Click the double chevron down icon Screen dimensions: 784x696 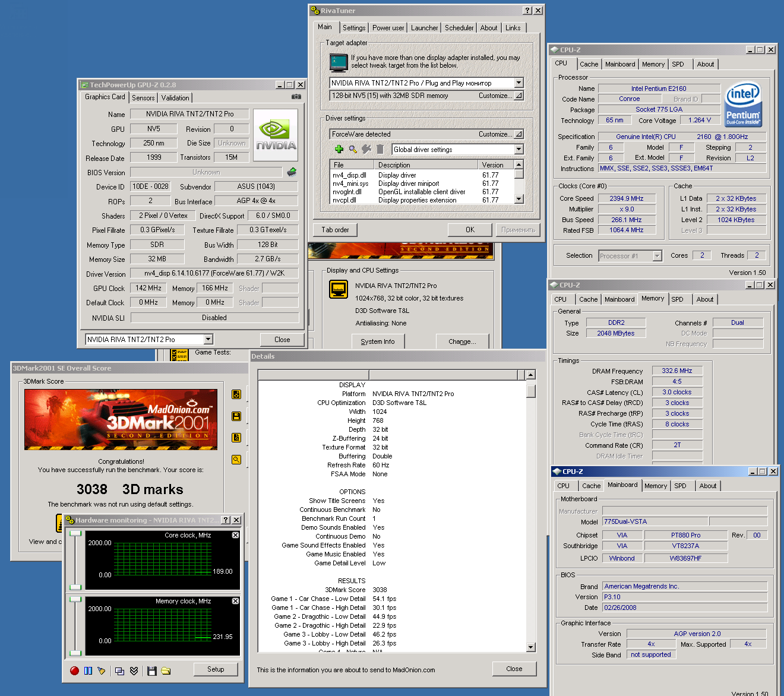tap(134, 670)
